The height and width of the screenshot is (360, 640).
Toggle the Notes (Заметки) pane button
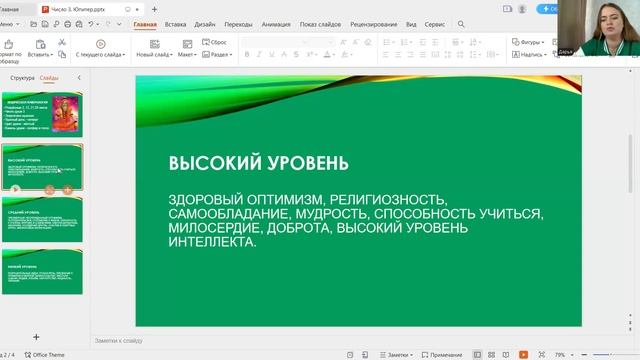396,355
